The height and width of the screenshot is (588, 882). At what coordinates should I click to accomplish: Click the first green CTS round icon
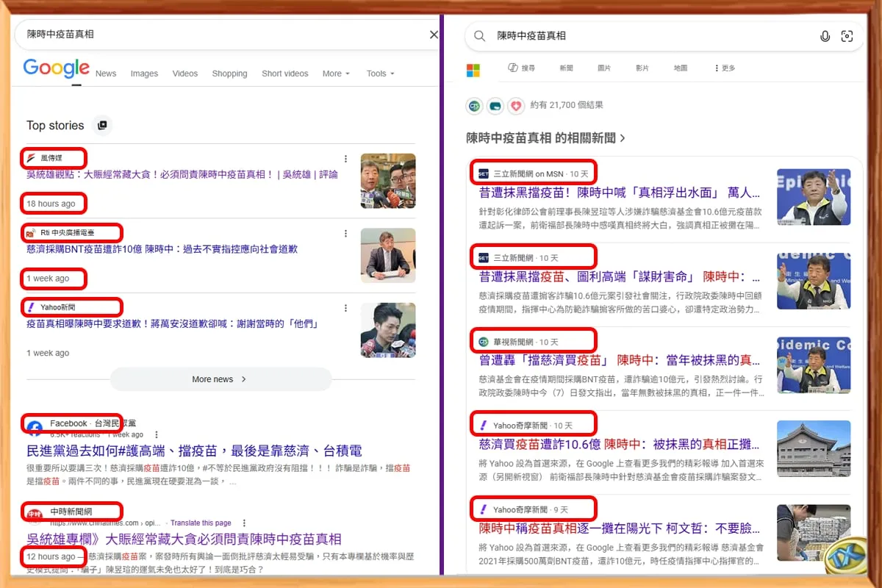click(x=475, y=106)
